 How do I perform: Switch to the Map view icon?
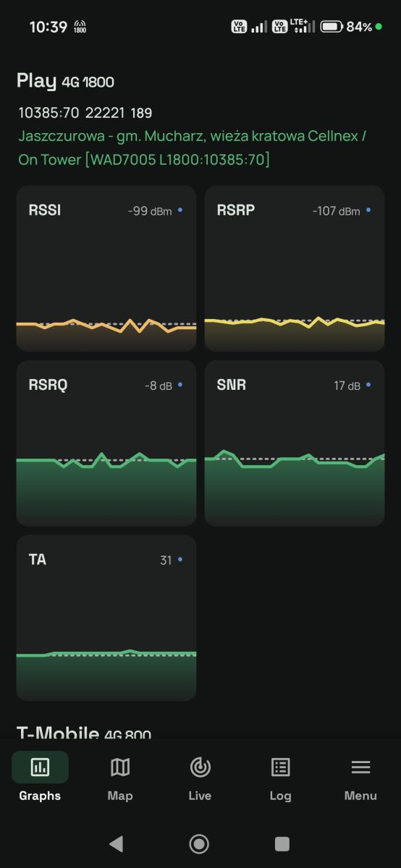point(120,767)
